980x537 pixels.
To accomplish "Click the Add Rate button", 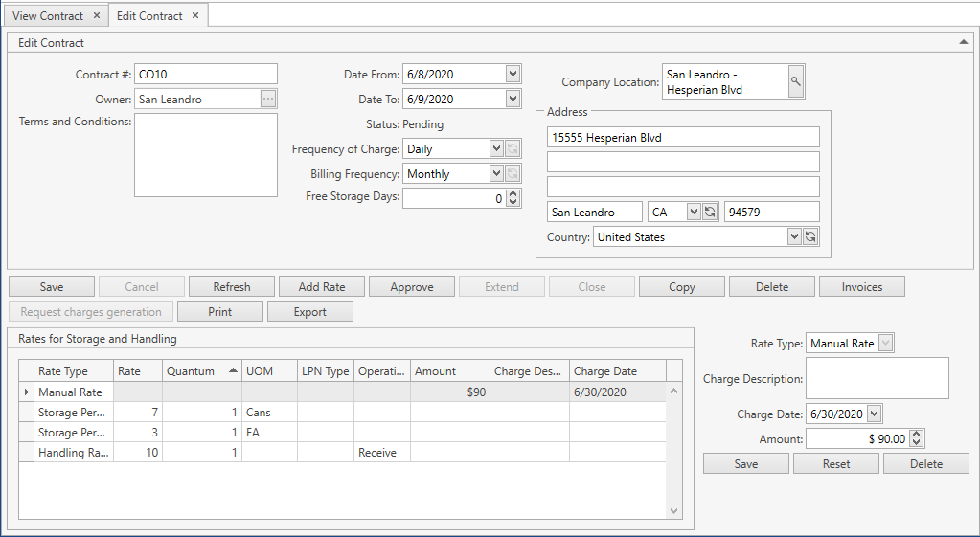I will (x=322, y=286).
